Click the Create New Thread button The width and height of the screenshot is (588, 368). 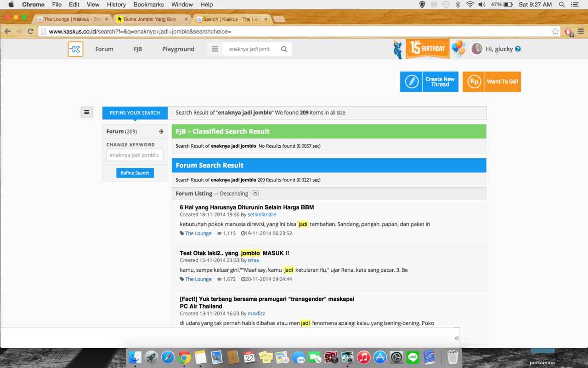[429, 82]
